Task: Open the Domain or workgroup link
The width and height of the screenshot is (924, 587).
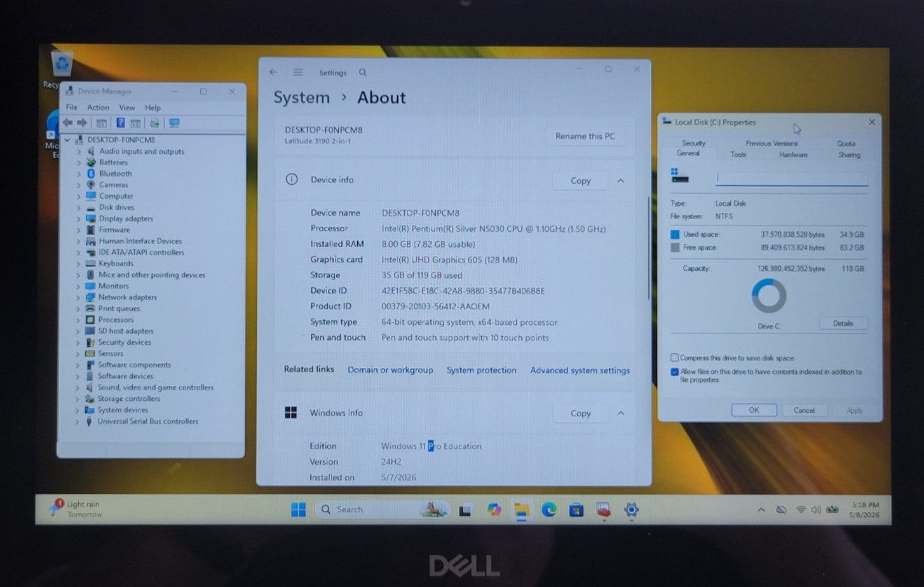Action: 390,370
